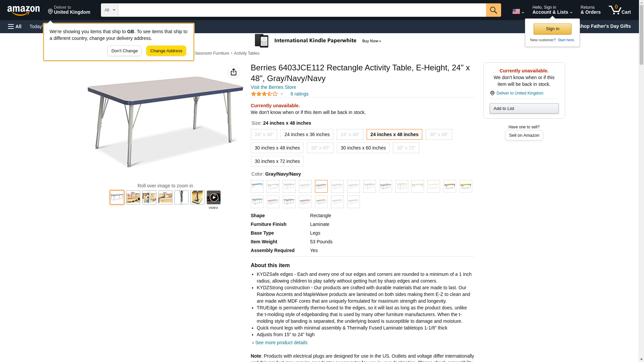Click the share icon on product image
Image resolution: width=644 pixels, height=362 pixels.
pos(234,72)
